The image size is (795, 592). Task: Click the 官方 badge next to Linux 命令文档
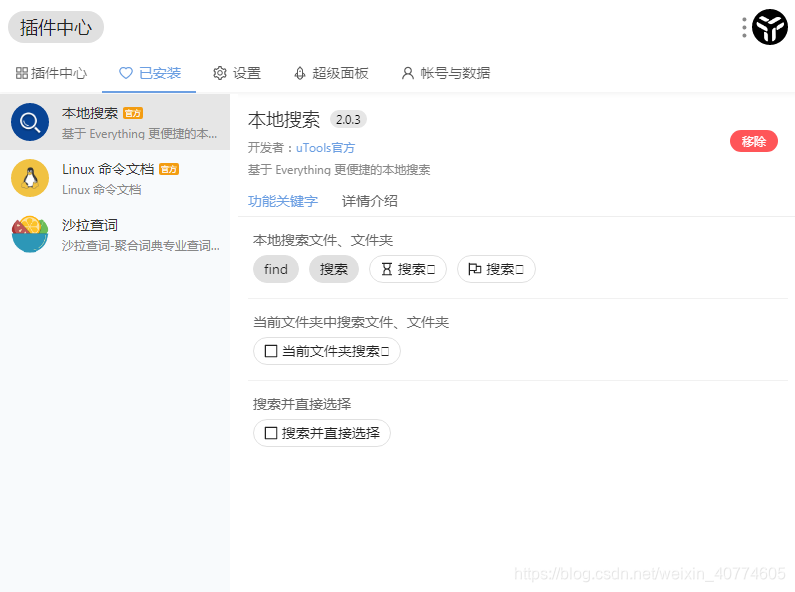(x=169, y=169)
